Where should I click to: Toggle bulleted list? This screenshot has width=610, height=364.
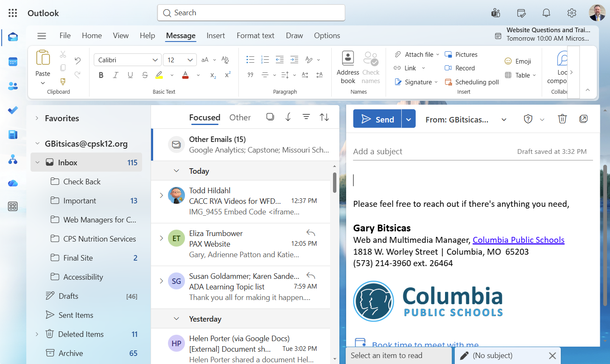tap(250, 60)
